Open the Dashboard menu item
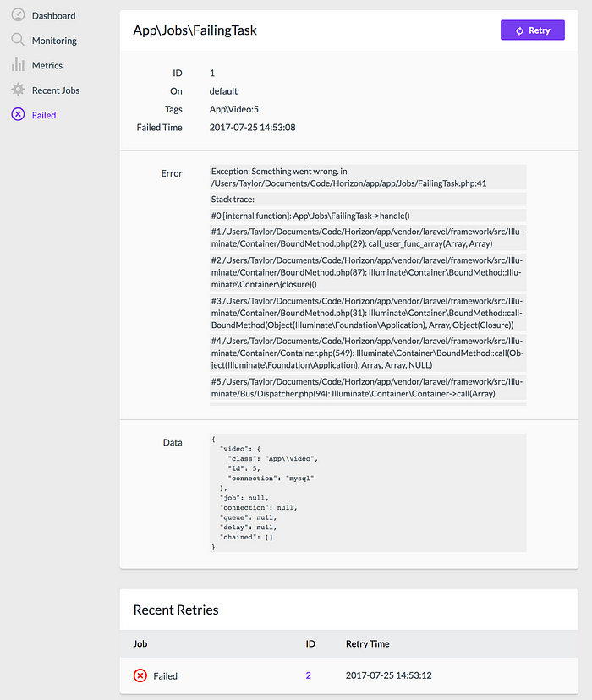This screenshot has width=592, height=700. [x=54, y=15]
